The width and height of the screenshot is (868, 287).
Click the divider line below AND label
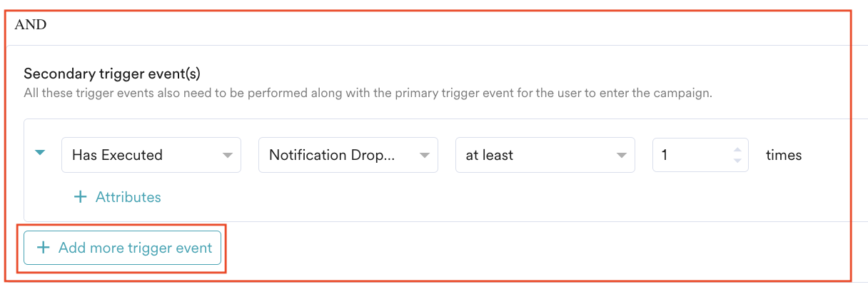click(428, 46)
